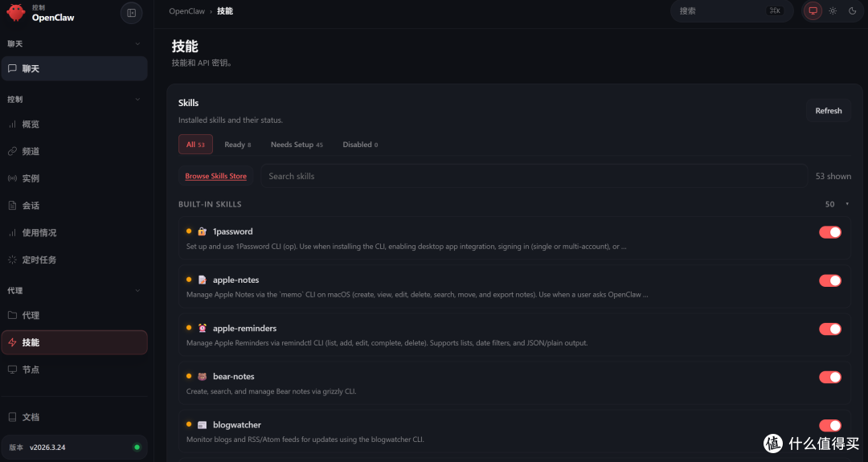This screenshot has width=868, height=462.
Task: Switch to the dark theme moon icon
Action: click(852, 11)
